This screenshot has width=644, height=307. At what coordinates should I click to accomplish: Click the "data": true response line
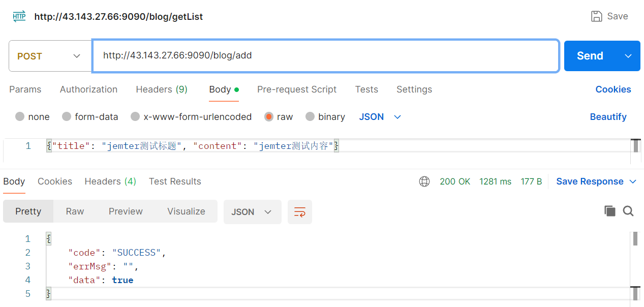pos(101,280)
